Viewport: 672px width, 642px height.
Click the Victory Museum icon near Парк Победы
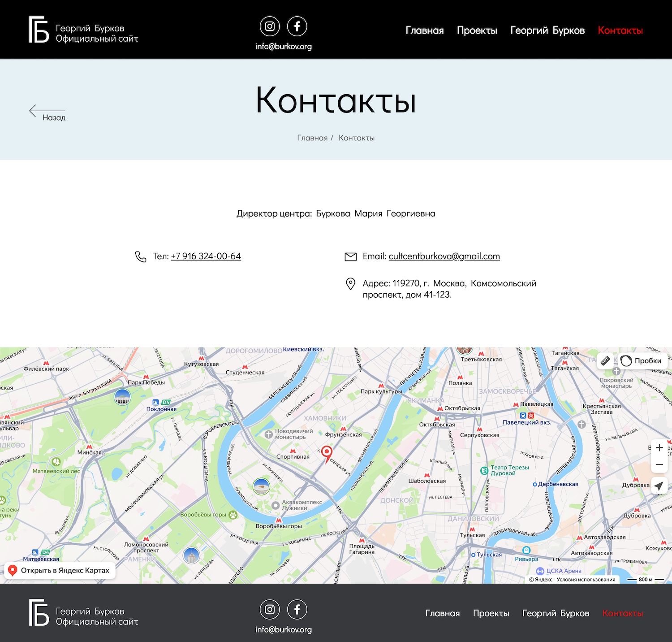click(x=122, y=397)
